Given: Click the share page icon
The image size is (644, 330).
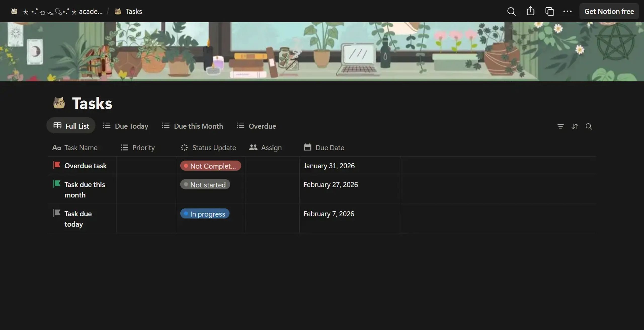Looking at the screenshot, I should pyautogui.click(x=530, y=11).
